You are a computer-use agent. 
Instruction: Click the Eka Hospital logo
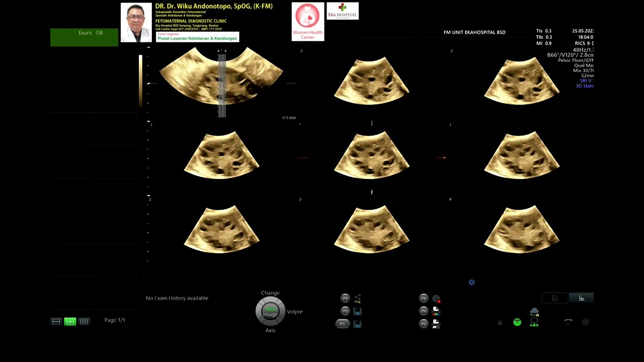[343, 11]
